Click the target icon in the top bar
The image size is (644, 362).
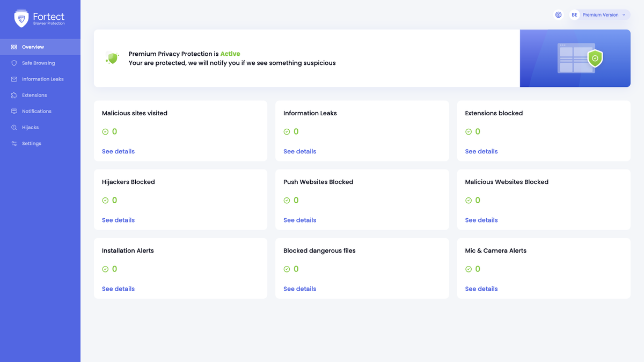pos(558,14)
